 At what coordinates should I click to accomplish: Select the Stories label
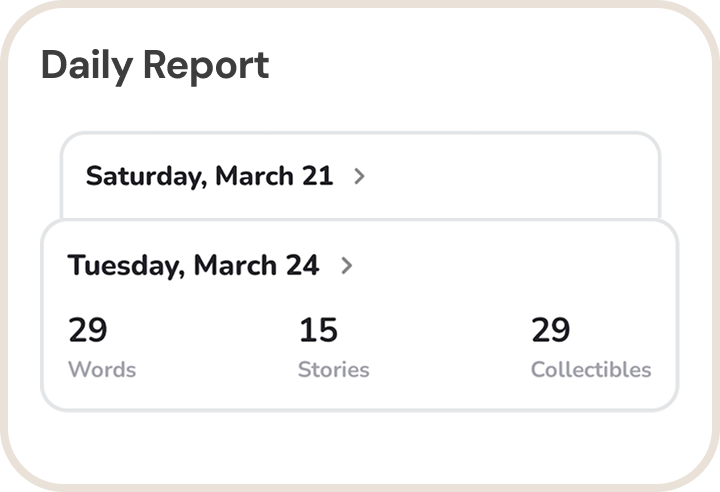coord(333,369)
